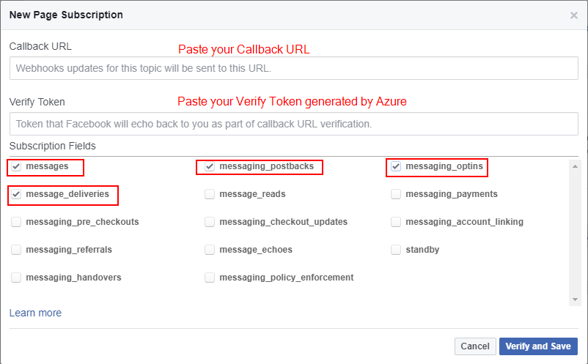Select the message_echoes checkbox

pos(210,250)
